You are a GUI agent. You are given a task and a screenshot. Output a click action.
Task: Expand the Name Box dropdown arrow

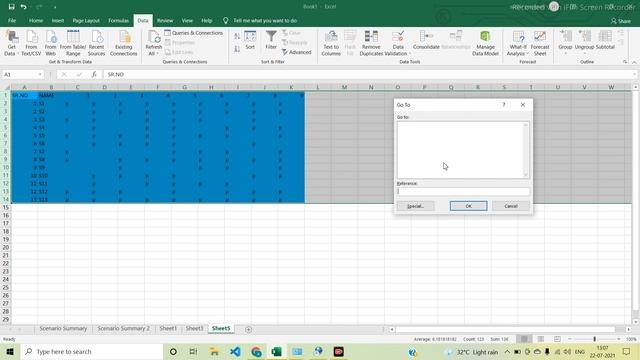[x=40, y=74]
